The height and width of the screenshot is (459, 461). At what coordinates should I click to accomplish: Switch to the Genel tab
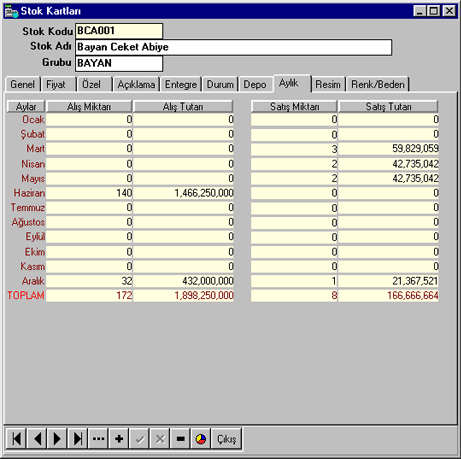point(23,84)
